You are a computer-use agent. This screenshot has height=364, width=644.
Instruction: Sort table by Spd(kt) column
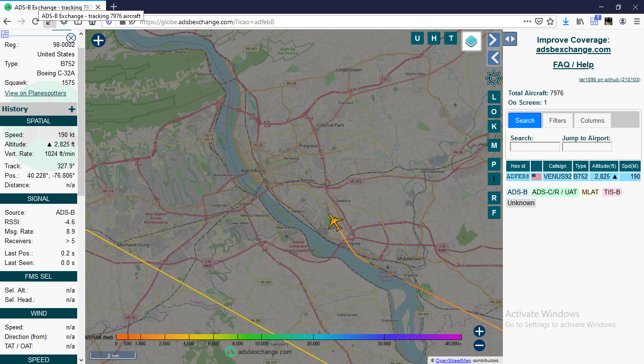630,166
